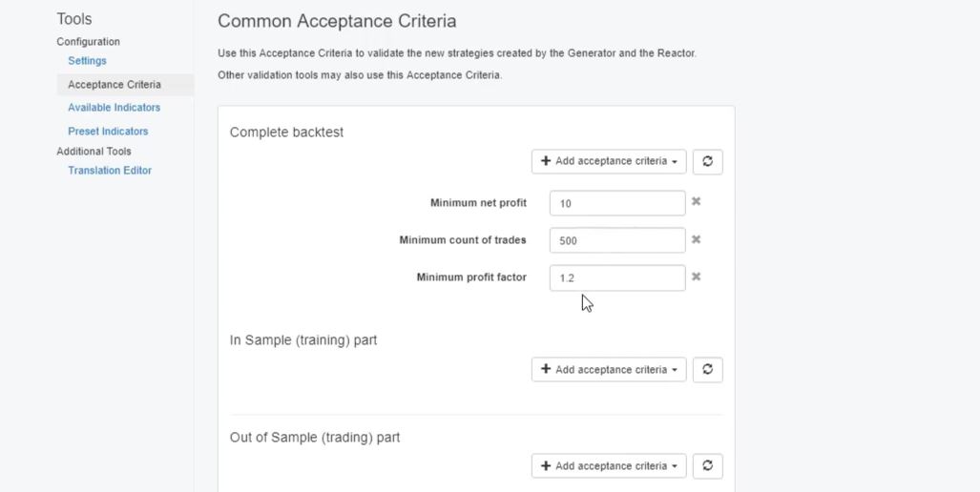
Task: Open the Translation Editor tool
Action: 110,171
